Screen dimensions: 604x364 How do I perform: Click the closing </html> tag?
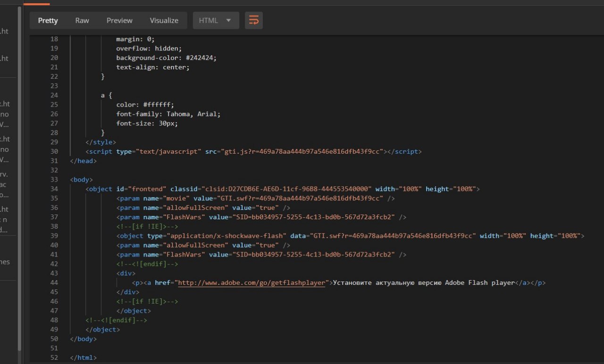83,358
